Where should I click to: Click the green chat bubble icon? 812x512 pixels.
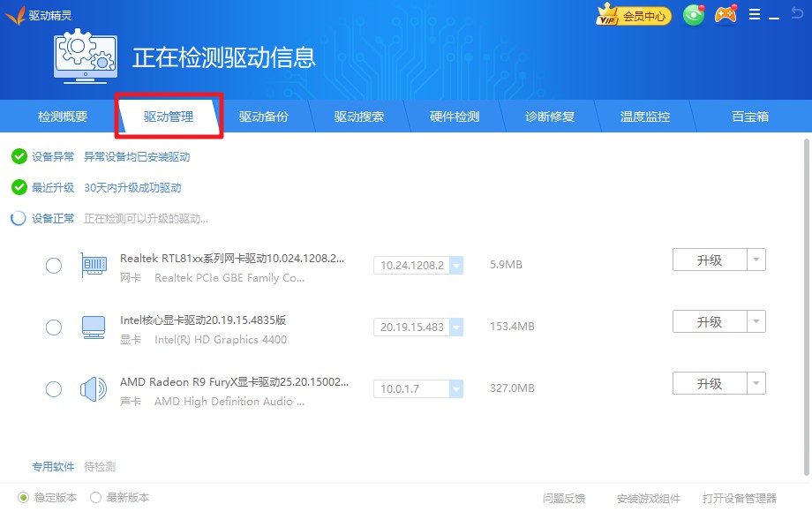(694, 15)
